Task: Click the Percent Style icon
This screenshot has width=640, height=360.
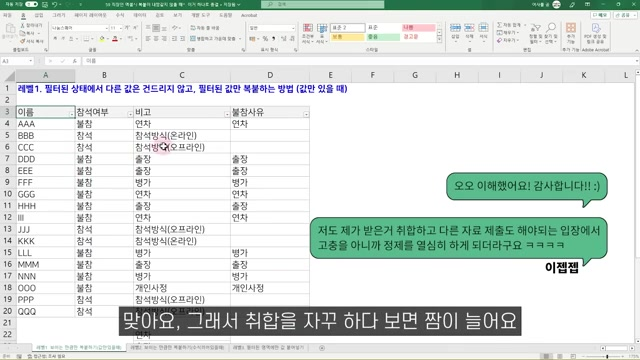Action: [x=265, y=38]
